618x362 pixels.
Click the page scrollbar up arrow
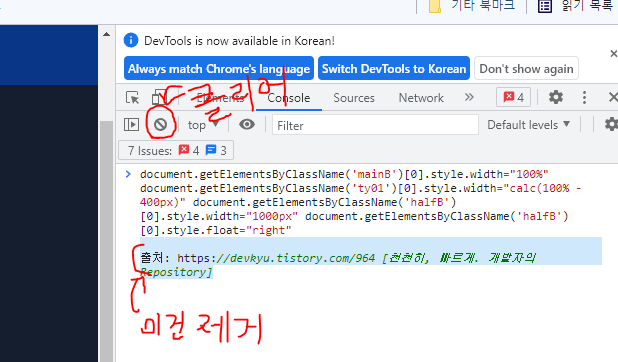[106, 35]
